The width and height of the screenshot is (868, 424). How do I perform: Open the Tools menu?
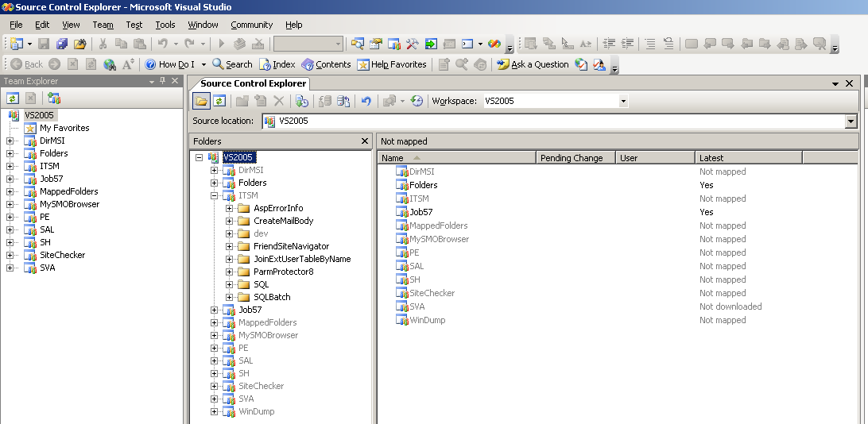coord(165,25)
